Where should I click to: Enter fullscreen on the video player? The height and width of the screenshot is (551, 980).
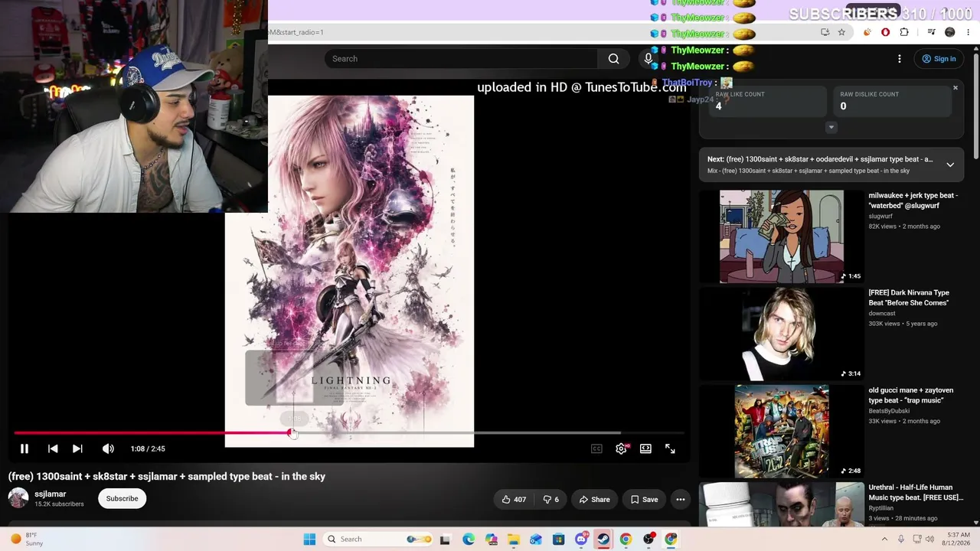[670, 449]
